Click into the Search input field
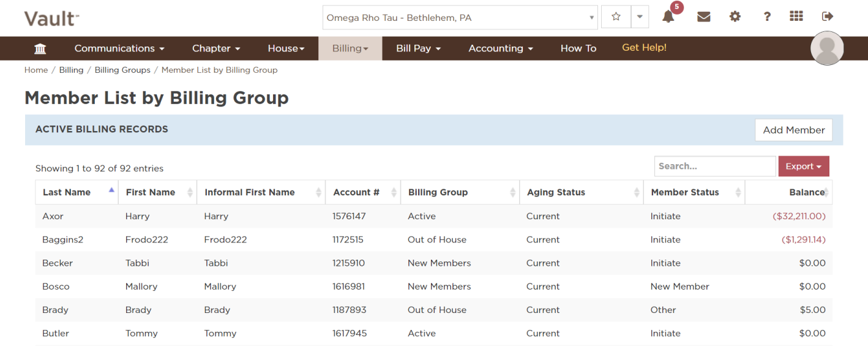 714,166
